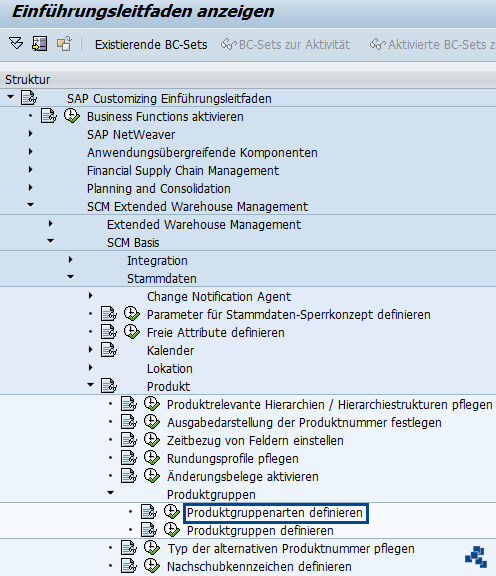The width and height of the screenshot is (496, 576).
Task: Open documentation icon beside Produkt
Action: (109, 386)
